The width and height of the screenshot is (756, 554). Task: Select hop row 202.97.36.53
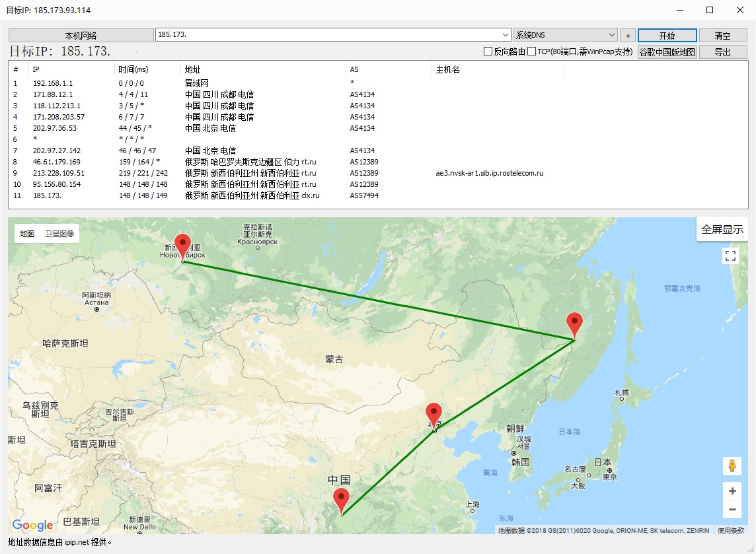pyautogui.click(x=378, y=128)
